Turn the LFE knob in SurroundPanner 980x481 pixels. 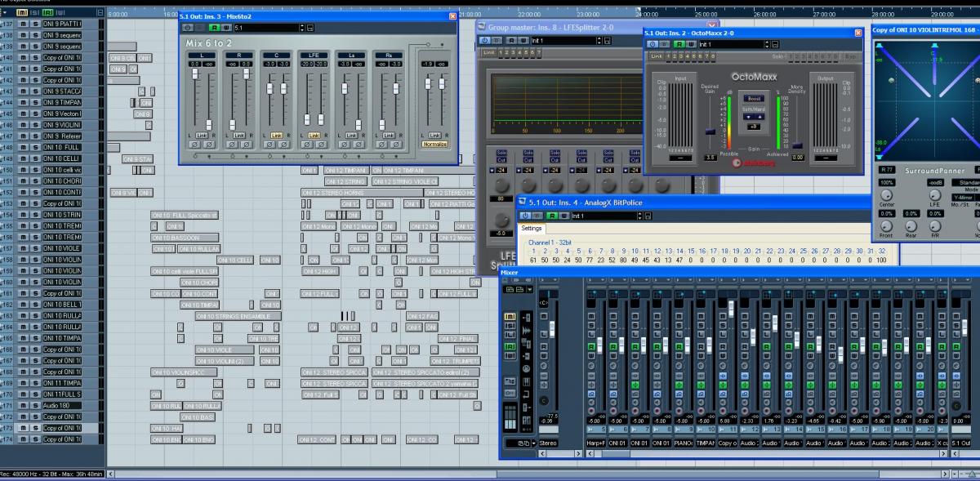pyautogui.click(x=935, y=195)
